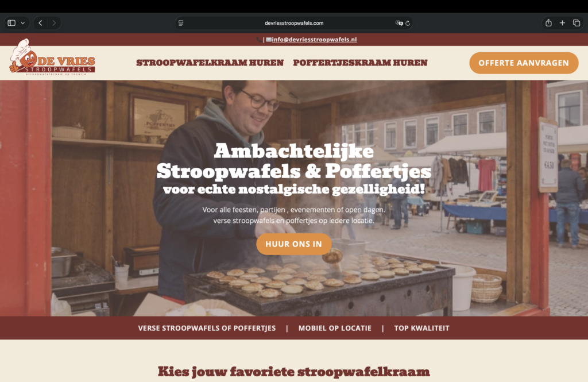588x382 pixels.
Task: Open the Share icon in toolbar
Action: click(x=548, y=23)
